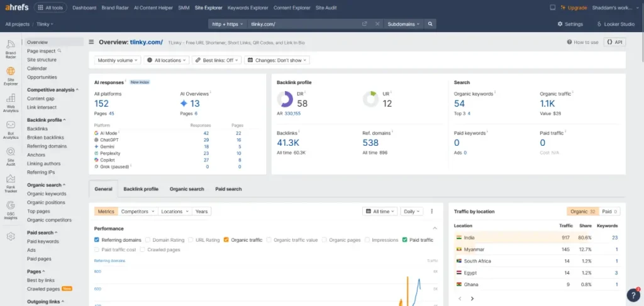Open the Daily interval dropdown
Viewport: 644px width, 306px height.
coord(411,211)
